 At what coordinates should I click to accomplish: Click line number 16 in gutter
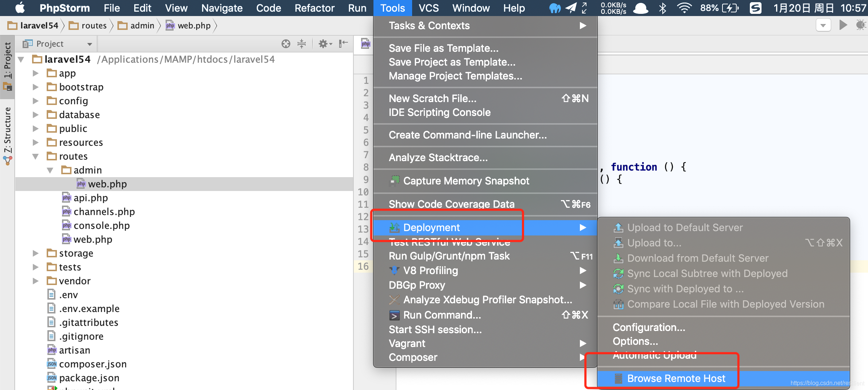[363, 266]
